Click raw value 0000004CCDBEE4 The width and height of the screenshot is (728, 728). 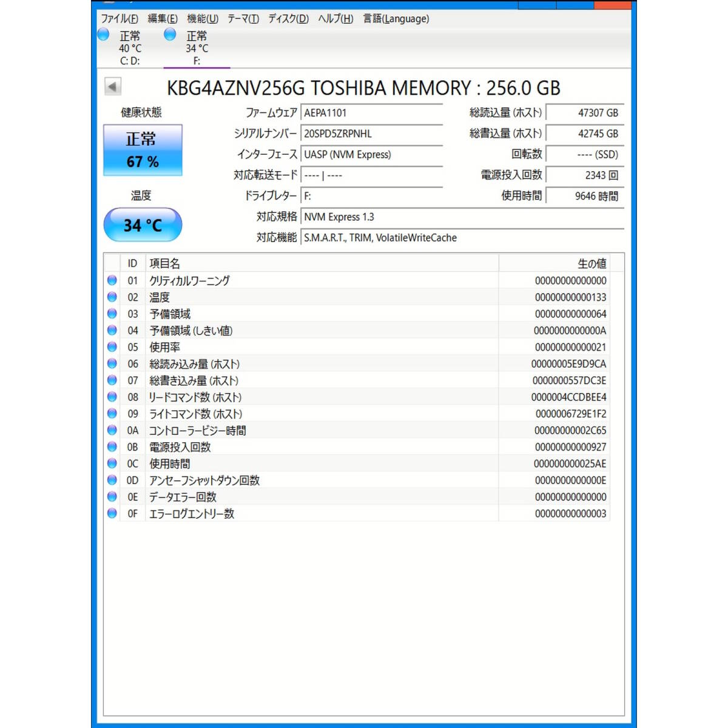[x=568, y=397]
